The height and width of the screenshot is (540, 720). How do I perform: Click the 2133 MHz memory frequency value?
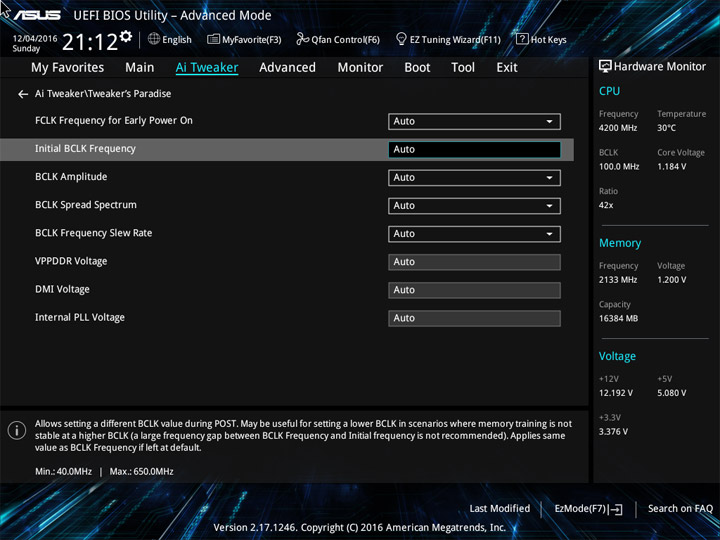[618, 280]
